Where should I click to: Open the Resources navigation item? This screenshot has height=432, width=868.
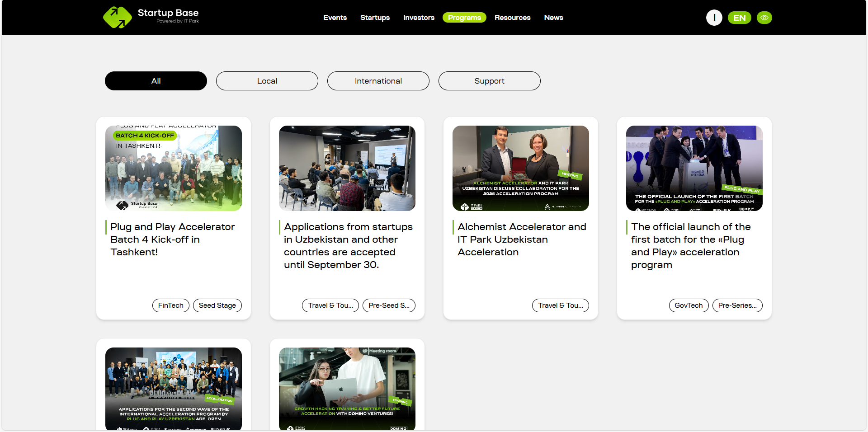point(512,18)
